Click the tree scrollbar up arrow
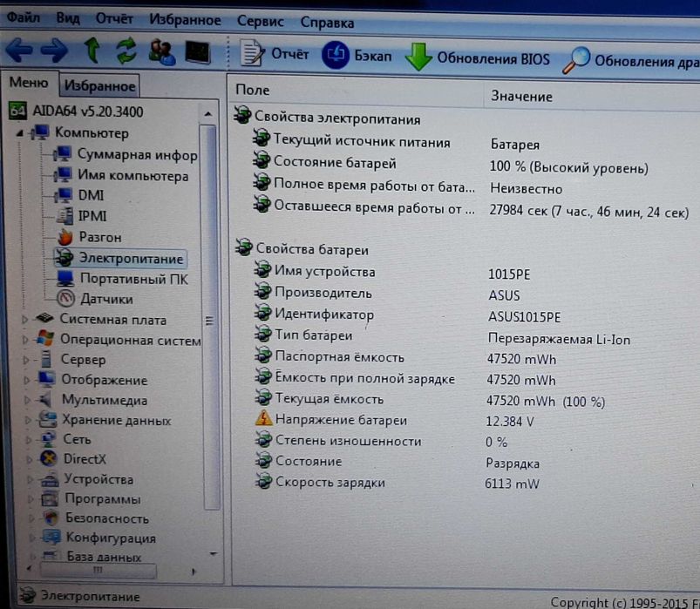 coord(208,114)
